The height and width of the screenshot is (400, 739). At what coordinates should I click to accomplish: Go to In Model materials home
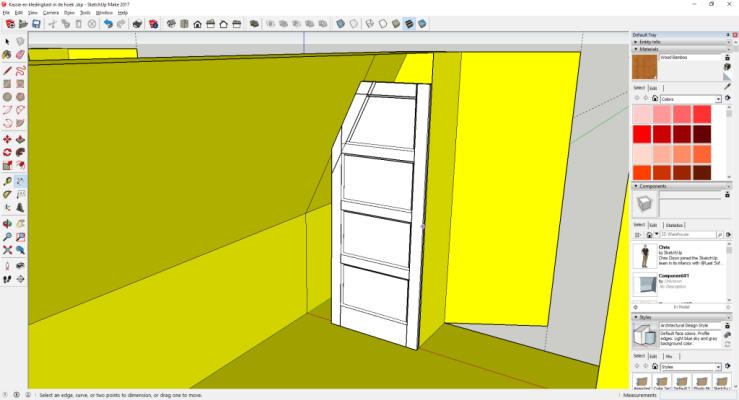pyautogui.click(x=655, y=98)
